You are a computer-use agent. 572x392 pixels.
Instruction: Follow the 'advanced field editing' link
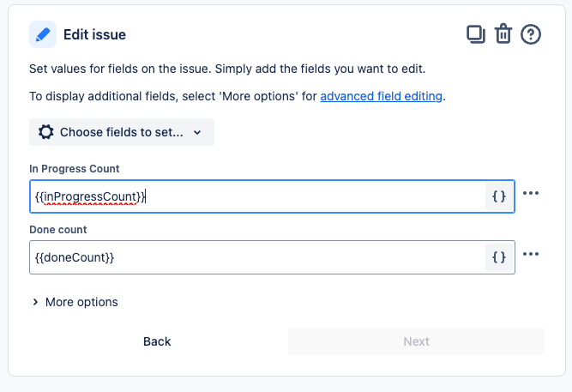[381, 96]
